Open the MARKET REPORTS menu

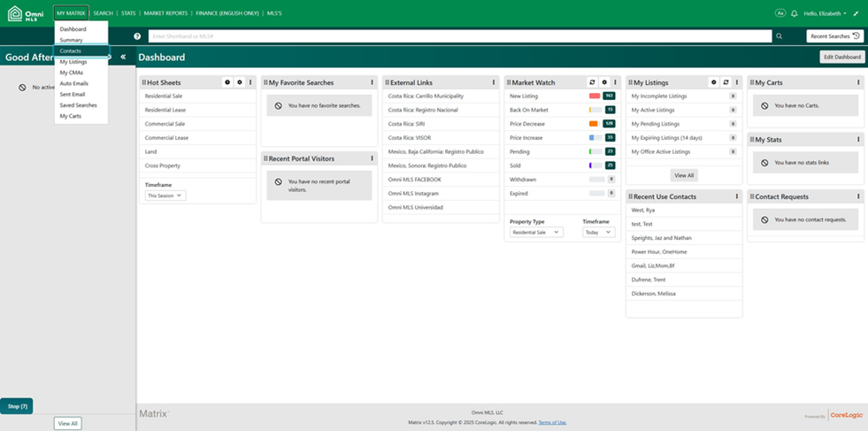165,13
